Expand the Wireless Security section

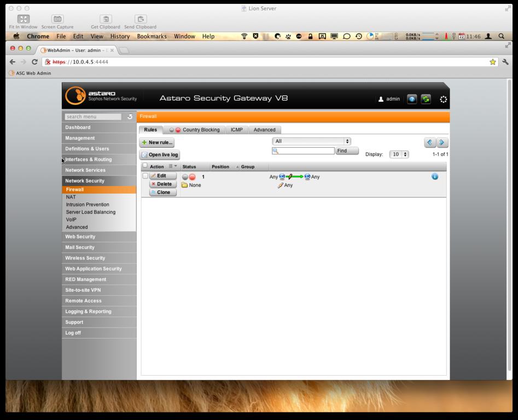point(99,258)
